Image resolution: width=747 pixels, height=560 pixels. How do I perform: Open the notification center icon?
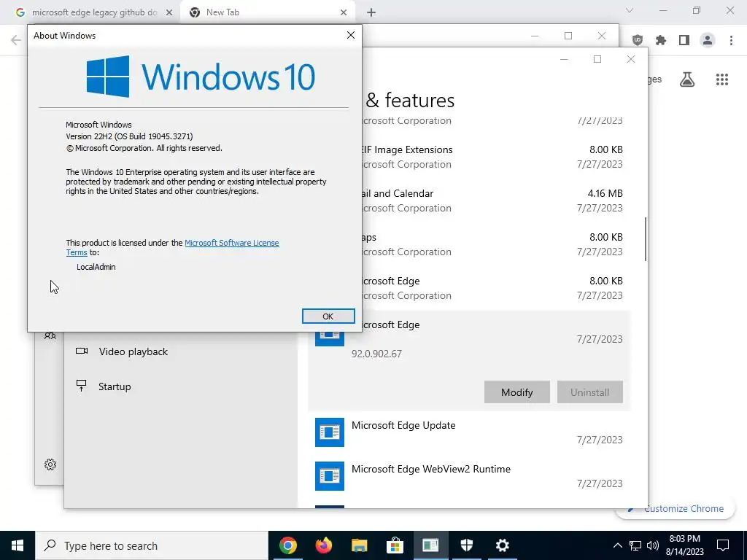click(723, 545)
